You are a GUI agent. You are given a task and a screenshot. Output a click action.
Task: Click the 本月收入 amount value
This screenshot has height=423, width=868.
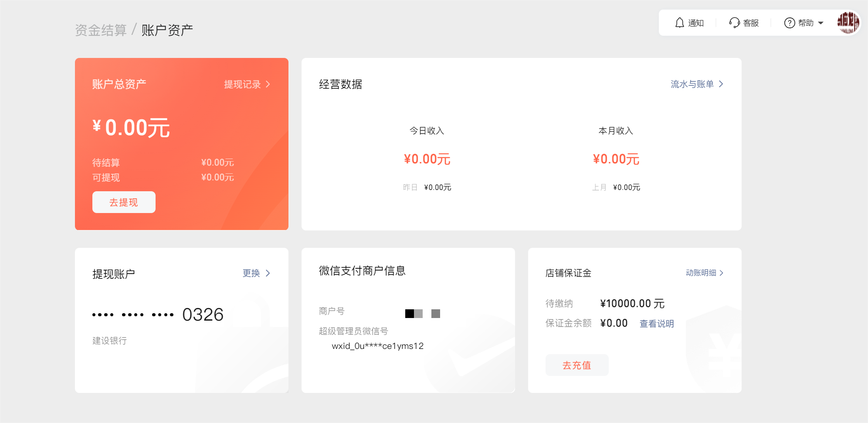tap(616, 159)
